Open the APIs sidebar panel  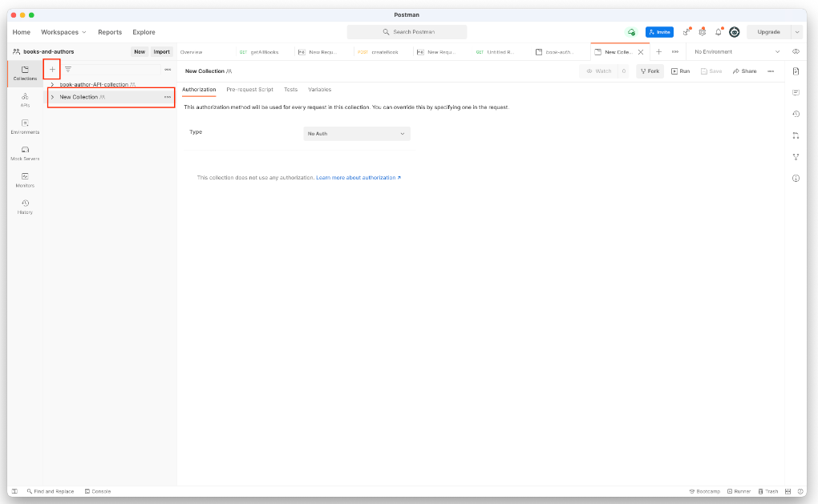click(25, 99)
